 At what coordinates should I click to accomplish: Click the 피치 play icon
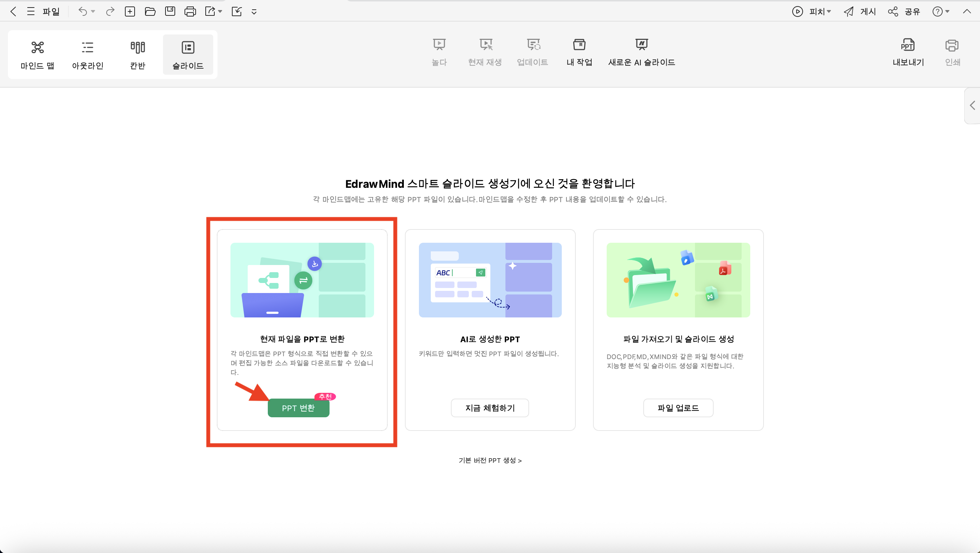(x=797, y=11)
